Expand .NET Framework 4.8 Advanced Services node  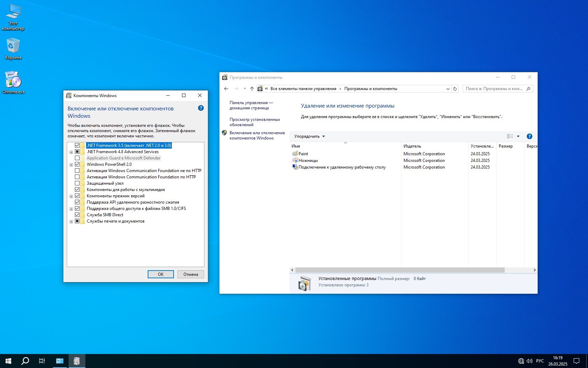click(x=71, y=152)
